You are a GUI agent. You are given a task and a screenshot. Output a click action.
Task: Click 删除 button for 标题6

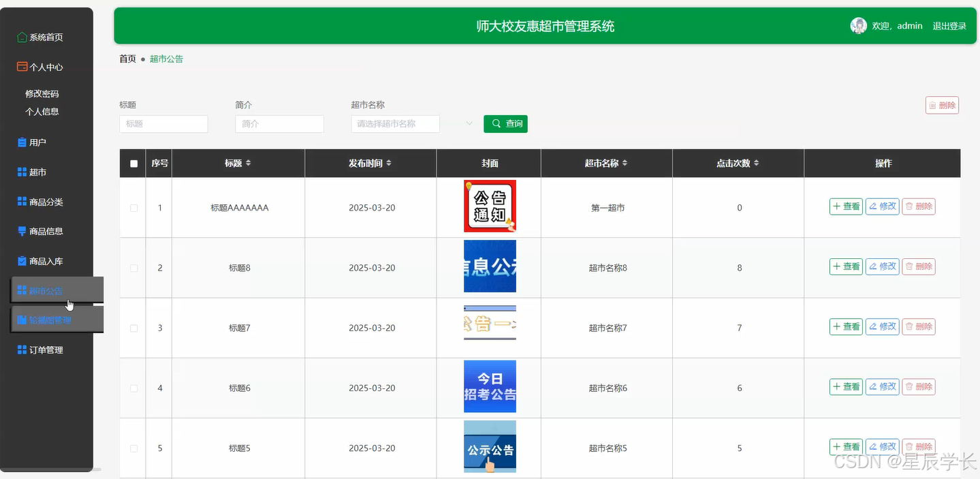point(919,386)
